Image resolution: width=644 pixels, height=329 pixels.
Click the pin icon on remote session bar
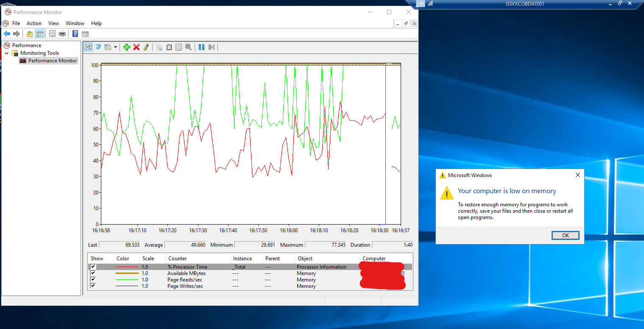(420, 3)
